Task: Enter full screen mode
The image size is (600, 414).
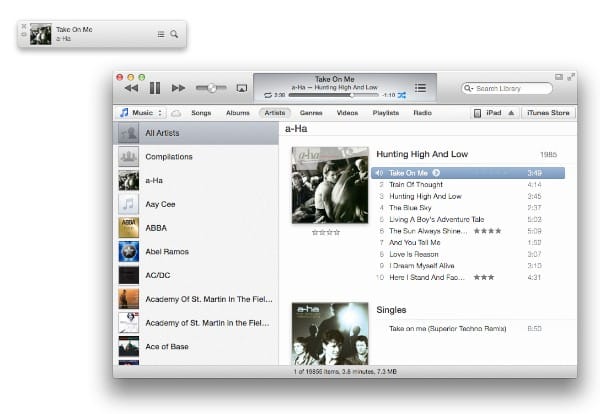Action: coord(571,77)
